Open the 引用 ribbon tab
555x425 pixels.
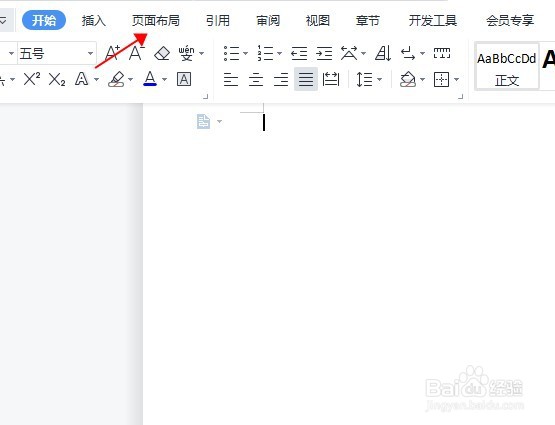click(x=218, y=21)
